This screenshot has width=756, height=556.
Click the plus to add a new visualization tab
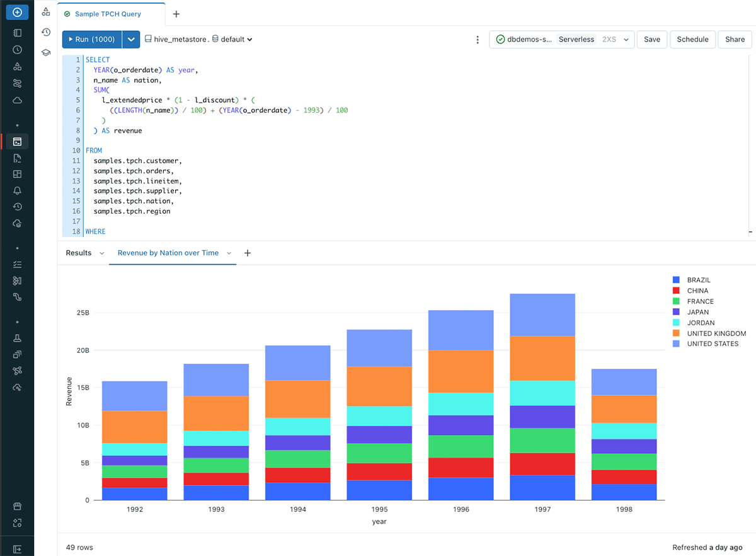click(x=247, y=252)
